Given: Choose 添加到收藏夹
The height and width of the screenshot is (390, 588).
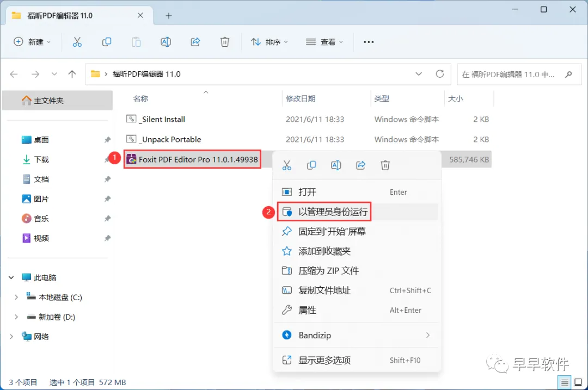Looking at the screenshot, I should click(x=357, y=251).
